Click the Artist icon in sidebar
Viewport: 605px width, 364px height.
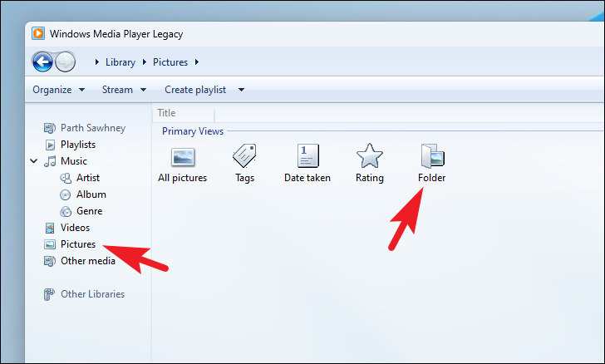point(66,178)
